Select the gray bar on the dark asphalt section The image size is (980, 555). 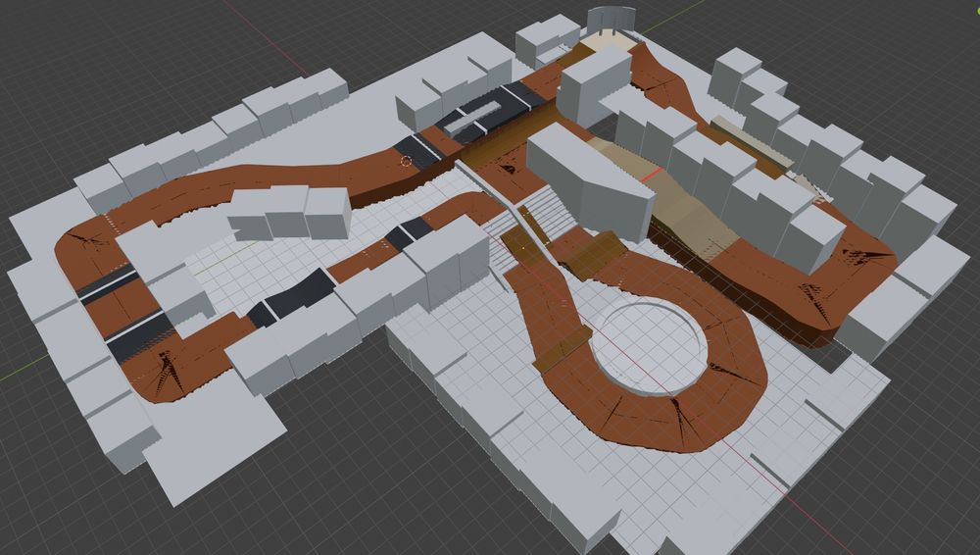tap(472, 117)
